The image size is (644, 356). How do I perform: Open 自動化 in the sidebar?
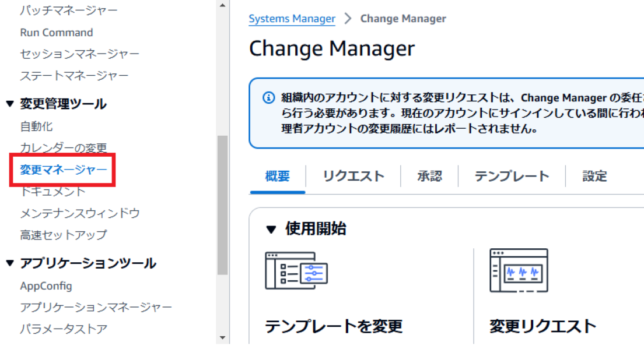pos(37,126)
